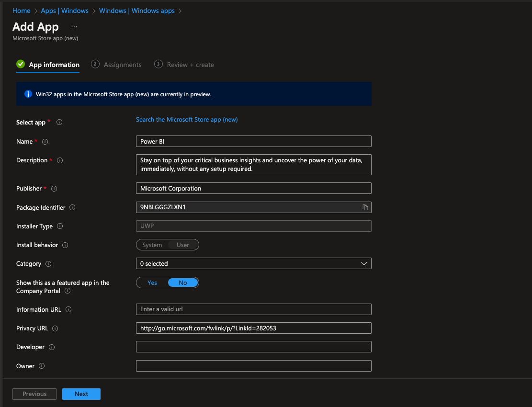Screen dimensions: 532x407
Task: Switch Install behavior to System
Action: click(152, 245)
